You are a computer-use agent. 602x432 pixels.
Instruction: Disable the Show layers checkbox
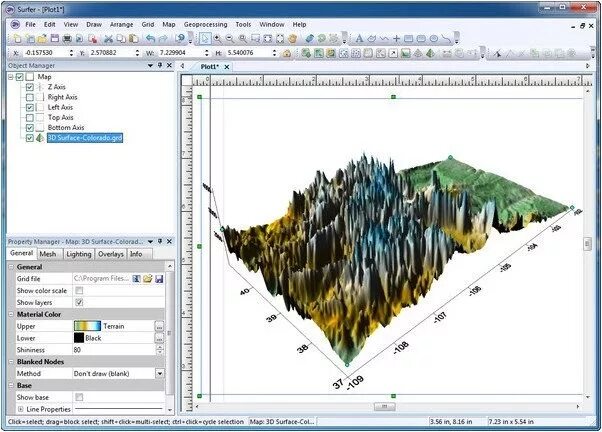[79, 303]
